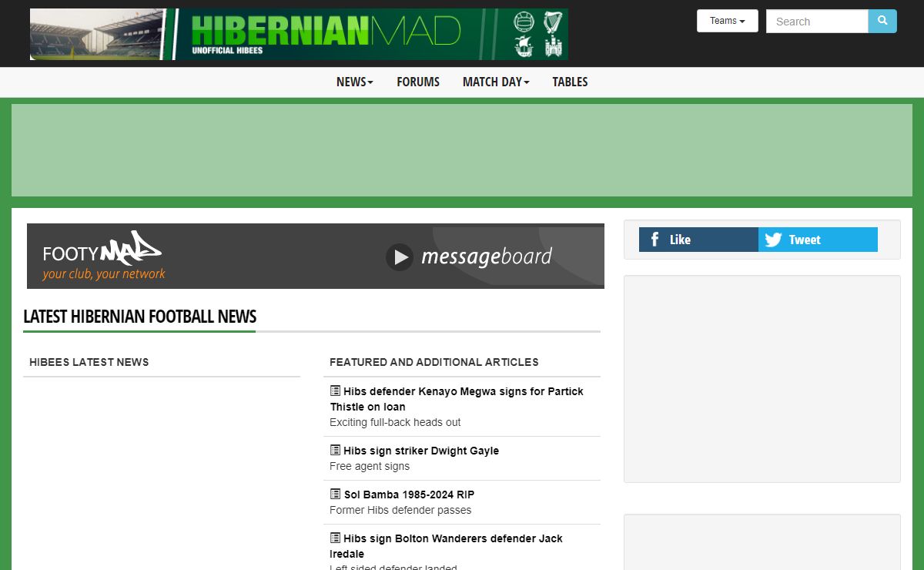Click LATEST HIBERNIAN FOOTBALL NEWS heading

tap(140, 317)
